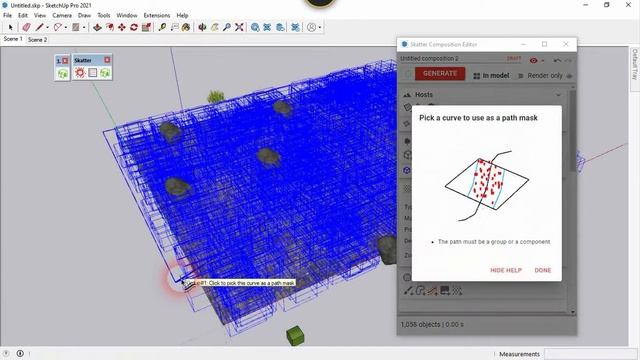
Task: Click the Skatter editor scrollbar down arrow
Action: coord(573,312)
